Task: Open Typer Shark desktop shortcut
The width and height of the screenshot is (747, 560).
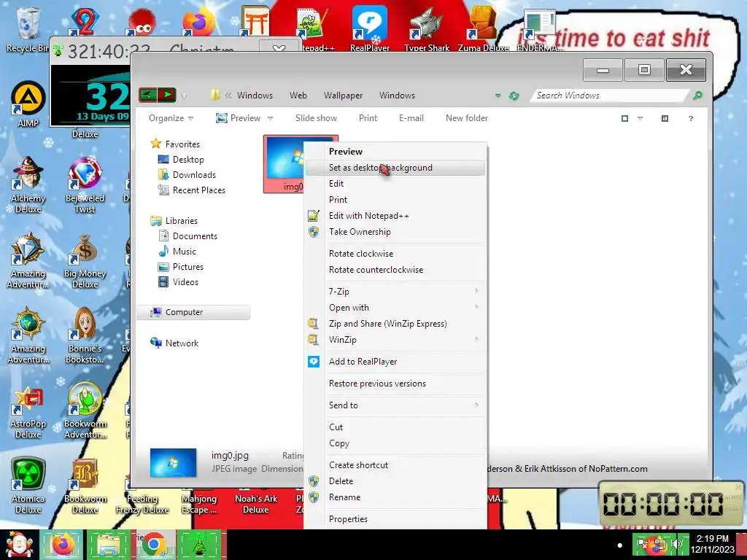Action: pyautogui.click(x=426, y=28)
